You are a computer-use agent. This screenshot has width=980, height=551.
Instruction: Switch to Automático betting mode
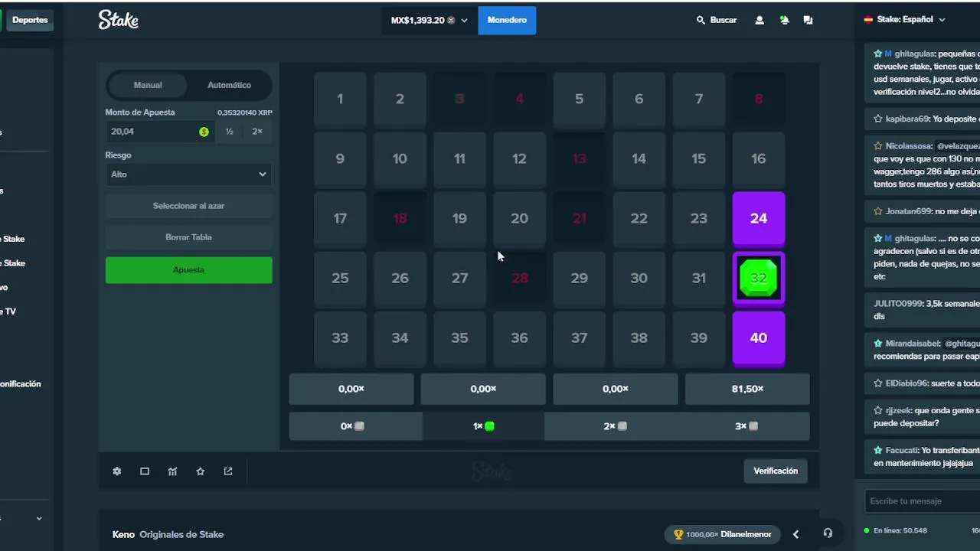pyautogui.click(x=229, y=85)
